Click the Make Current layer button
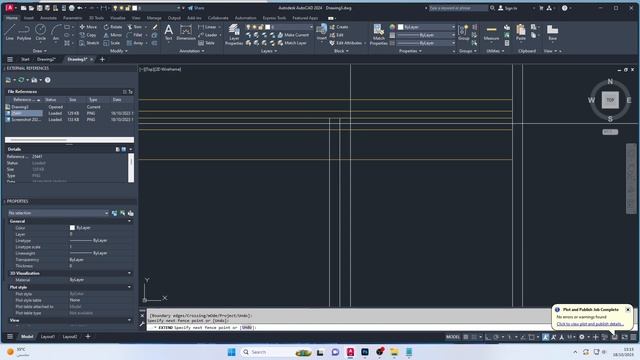Screen dimensions: 640x360 293,35
